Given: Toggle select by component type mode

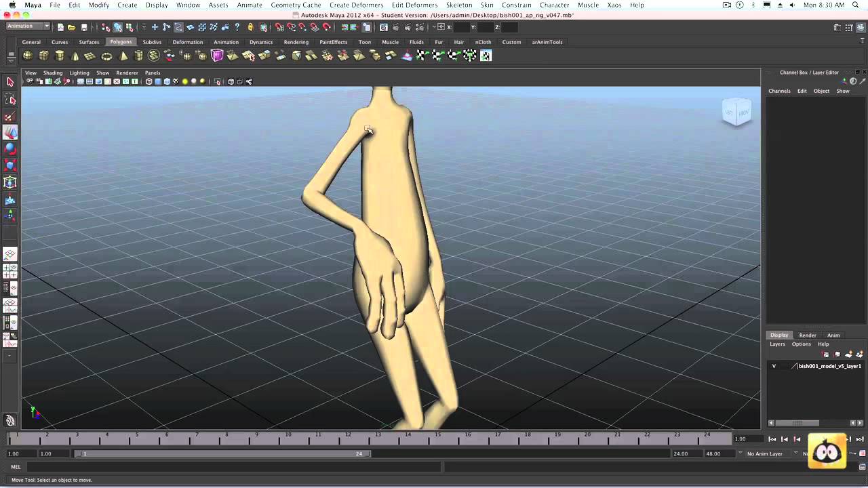Looking at the screenshot, I should pos(129,27).
